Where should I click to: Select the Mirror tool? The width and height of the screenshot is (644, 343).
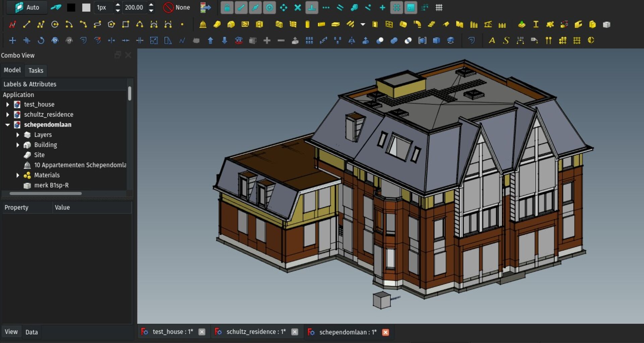click(352, 41)
